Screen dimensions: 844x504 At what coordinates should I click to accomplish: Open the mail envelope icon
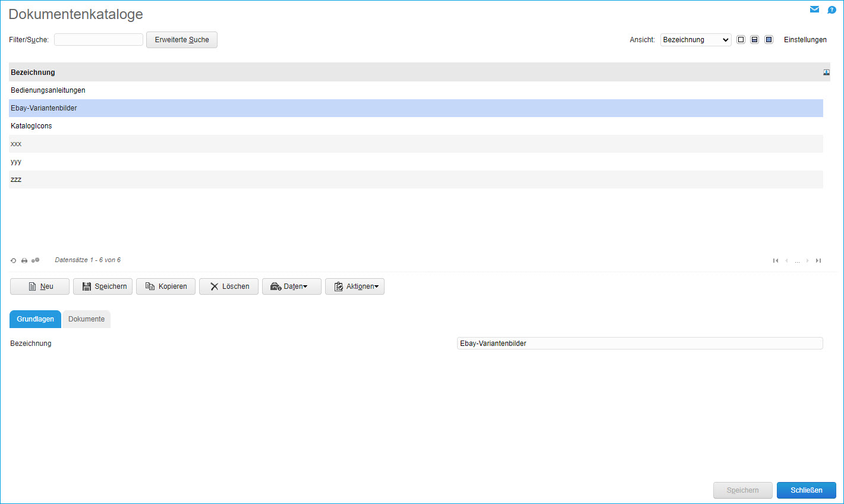tap(814, 10)
